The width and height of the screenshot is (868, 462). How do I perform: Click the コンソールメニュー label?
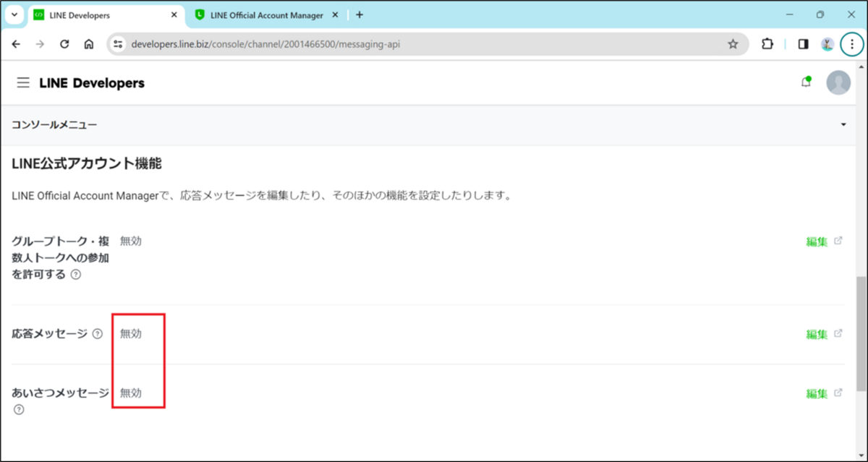point(54,125)
